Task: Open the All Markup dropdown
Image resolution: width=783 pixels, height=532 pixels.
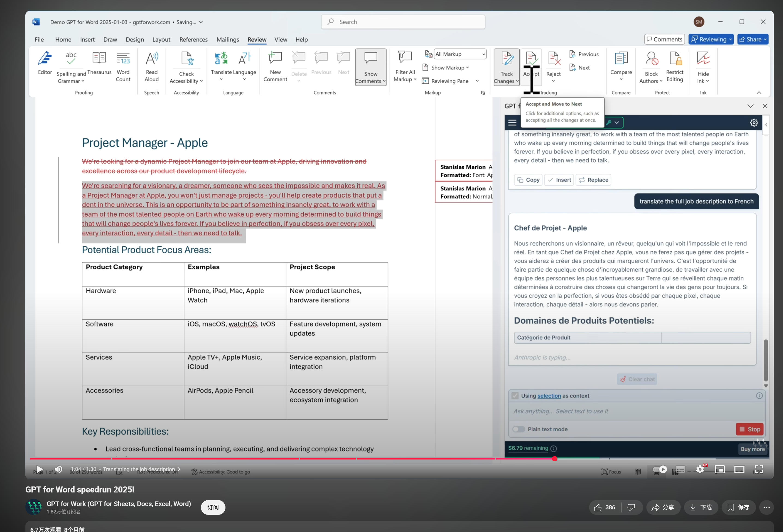Action: pyautogui.click(x=460, y=54)
